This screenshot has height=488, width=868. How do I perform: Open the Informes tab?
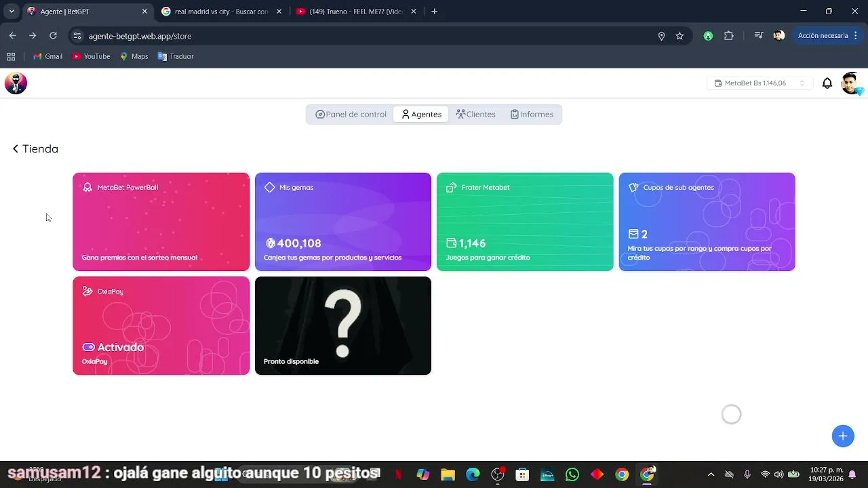point(532,115)
